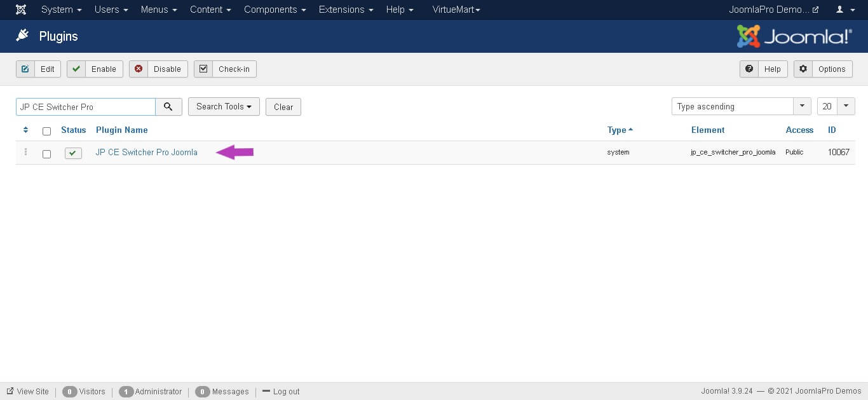Sort by the Access column header
This screenshot has height=400, width=868.
(799, 130)
